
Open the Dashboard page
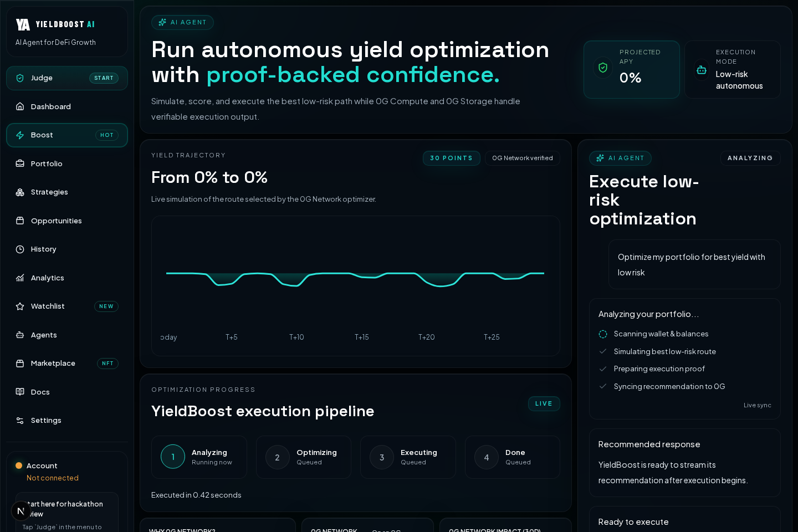click(67, 106)
